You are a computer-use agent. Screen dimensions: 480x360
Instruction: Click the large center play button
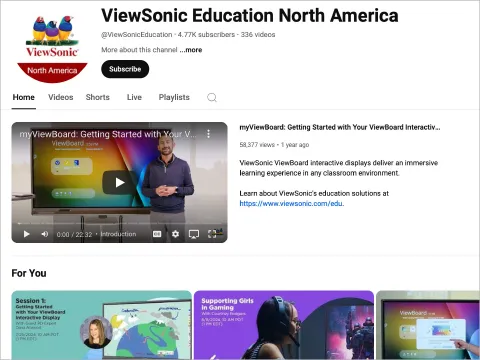pyautogui.click(x=119, y=182)
